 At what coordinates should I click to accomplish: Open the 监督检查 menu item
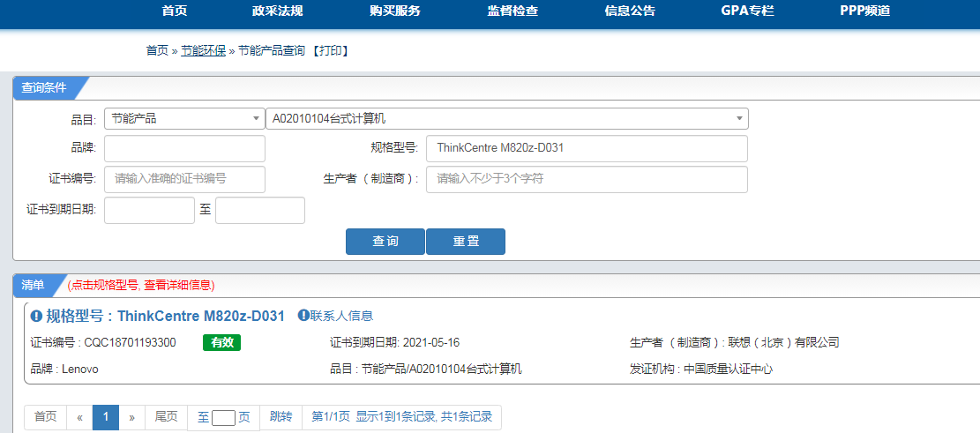click(512, 11)
